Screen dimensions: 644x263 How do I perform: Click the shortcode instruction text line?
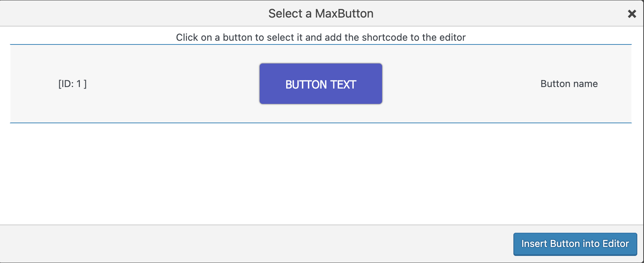click(321, 37)
